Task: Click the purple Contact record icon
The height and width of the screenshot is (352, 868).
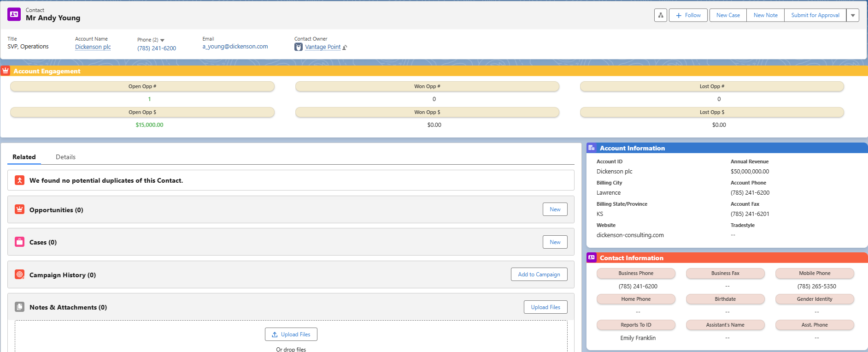Action: [14, 14]
